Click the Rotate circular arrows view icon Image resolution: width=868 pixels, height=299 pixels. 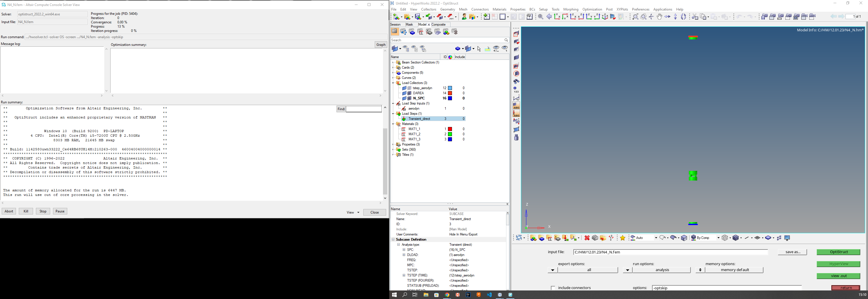683,17
